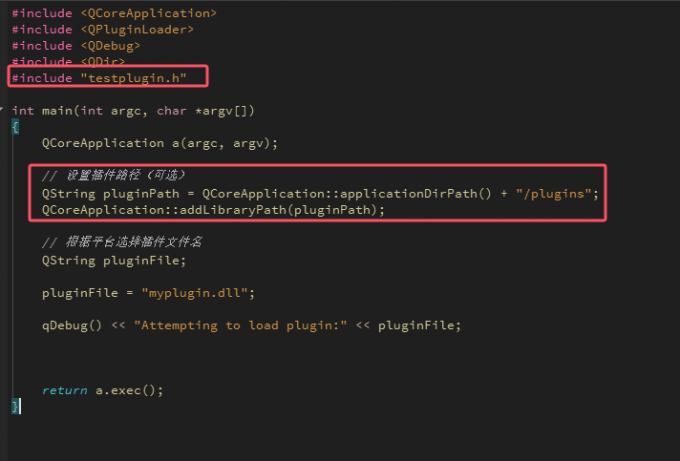Click the QCoreApplication a(argc, argv) declaration
Image resolution: width=680 pixels, height=461 pixels.
160,143
